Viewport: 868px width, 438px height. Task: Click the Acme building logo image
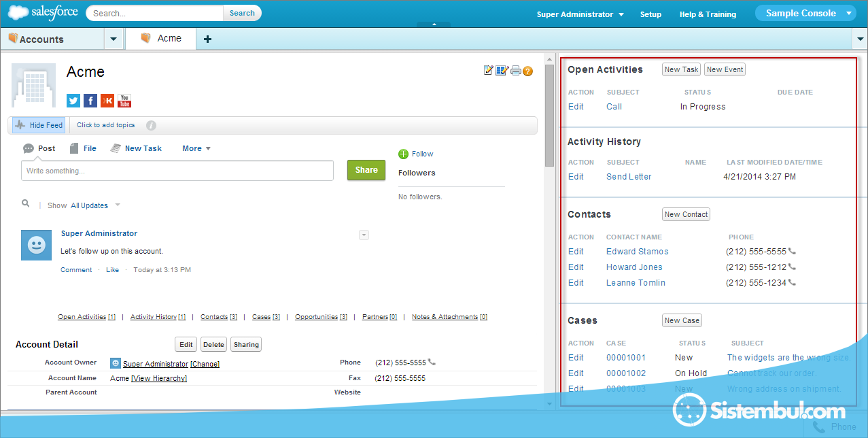(x=33, y=86)
